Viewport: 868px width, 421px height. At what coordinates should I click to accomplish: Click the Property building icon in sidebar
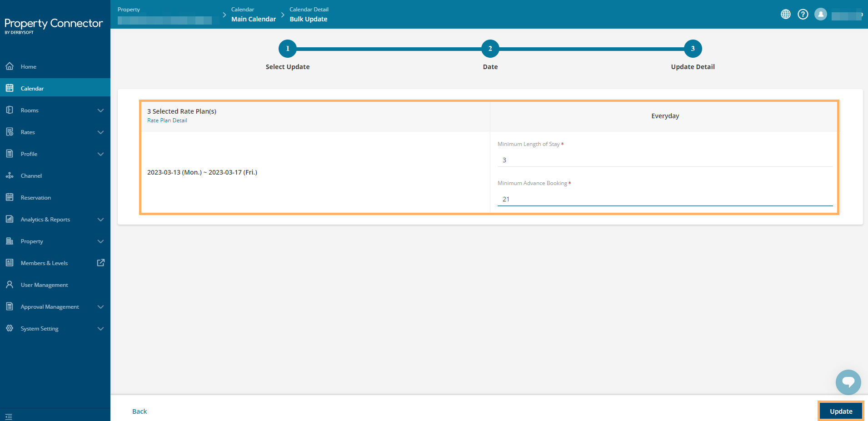[10, 241]
